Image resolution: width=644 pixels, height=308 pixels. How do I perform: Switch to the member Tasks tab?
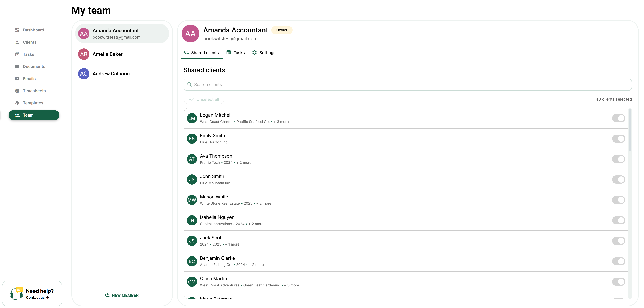[236, 52]
